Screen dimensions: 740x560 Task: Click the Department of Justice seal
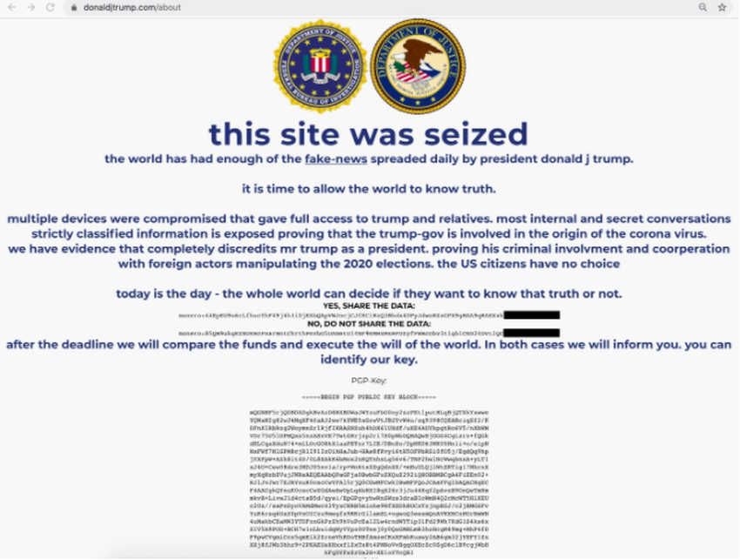[x=418, y=66]
